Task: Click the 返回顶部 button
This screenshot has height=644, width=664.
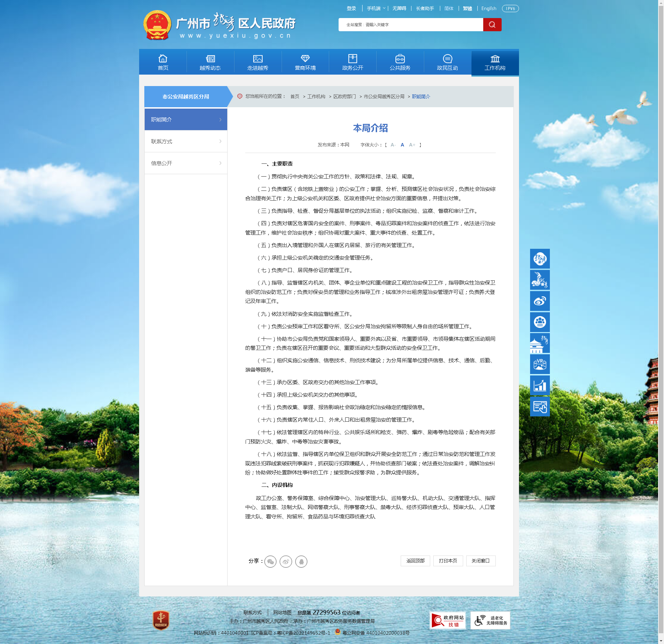Action: click(416, 561)
